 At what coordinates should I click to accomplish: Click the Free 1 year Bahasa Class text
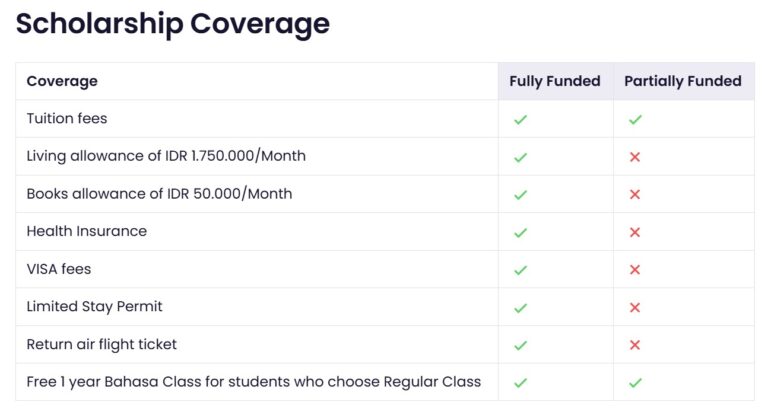[x=253, y=381]
